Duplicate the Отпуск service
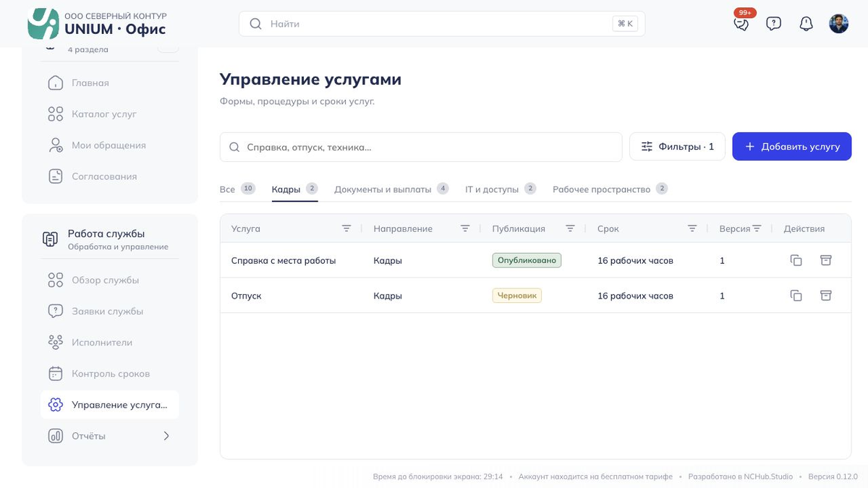The image size is (868, 488). (796, 296)
